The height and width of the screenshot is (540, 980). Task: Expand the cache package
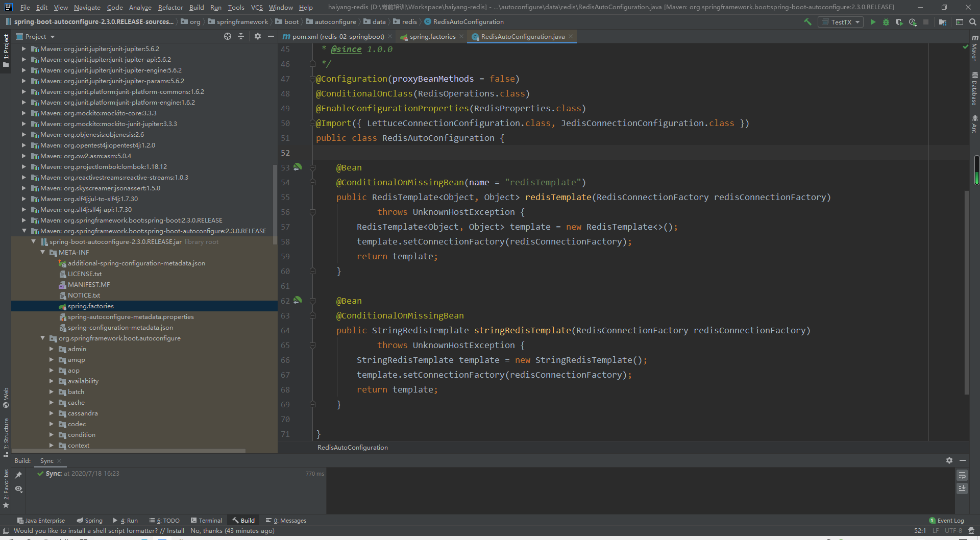(52, 402)
